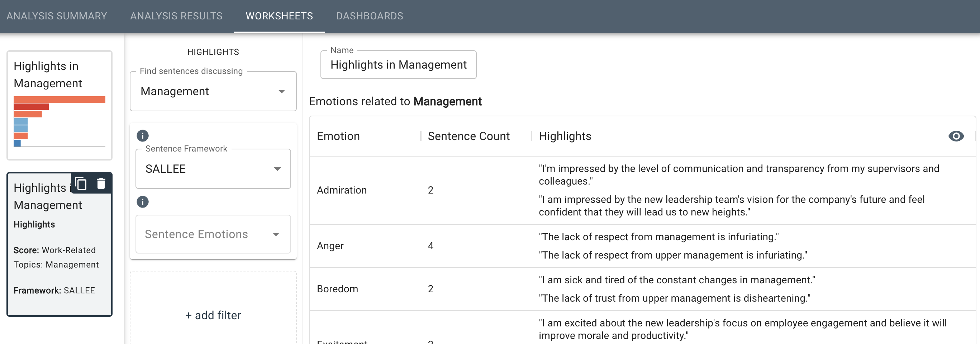
Task: Select the Worksheets tab
Action: [x=279, y=16]
